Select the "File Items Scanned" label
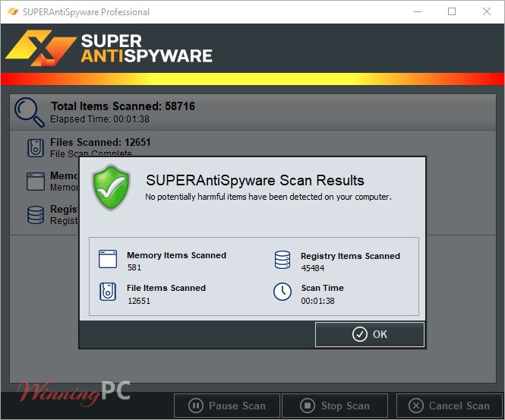The height and width of the screenshot is (420, 505). 166,288
